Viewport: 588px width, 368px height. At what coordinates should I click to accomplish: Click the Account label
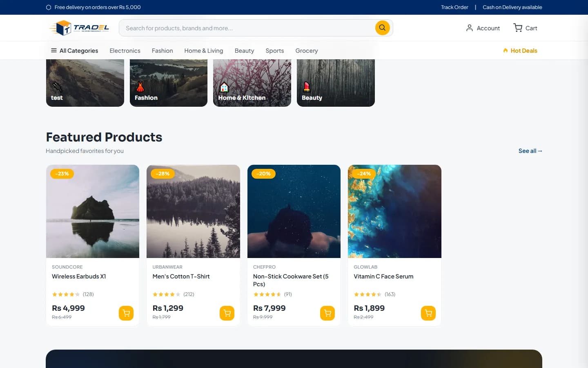point(488,28)
